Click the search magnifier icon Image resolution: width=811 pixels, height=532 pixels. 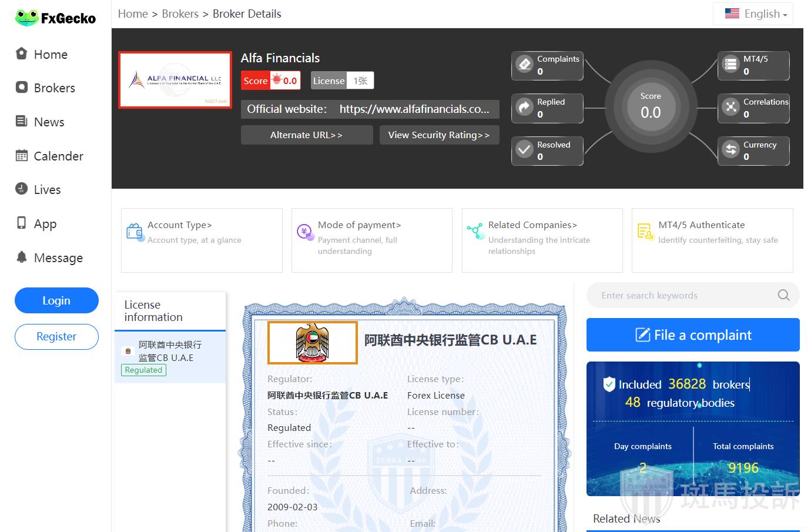point(783,295)
